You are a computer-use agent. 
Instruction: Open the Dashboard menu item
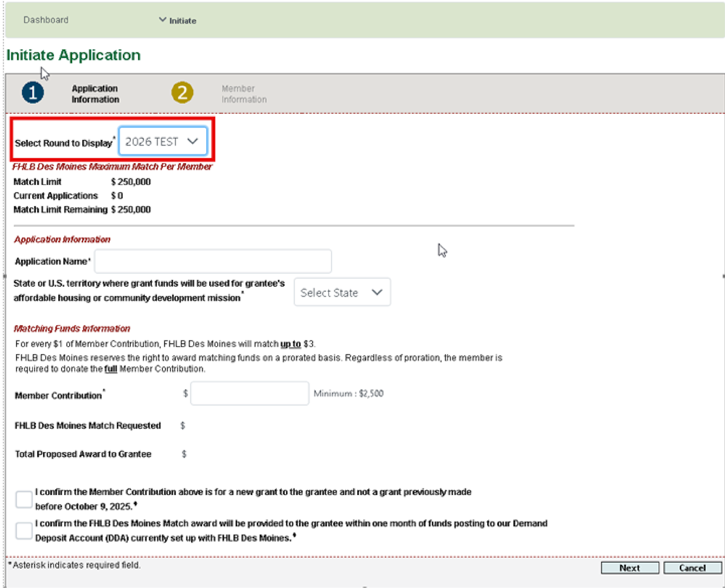46,20
